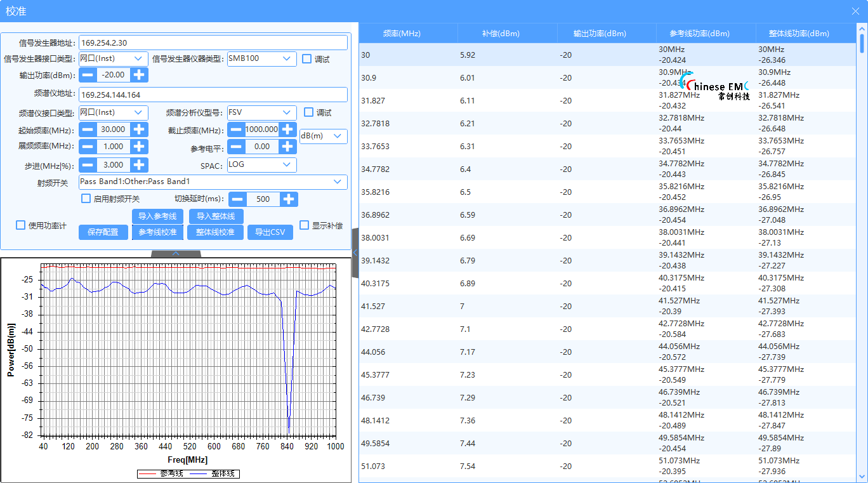Click the table vertical scrollbar thumb
The width and height of the screenshot is (868, 483).
[862, 44]
